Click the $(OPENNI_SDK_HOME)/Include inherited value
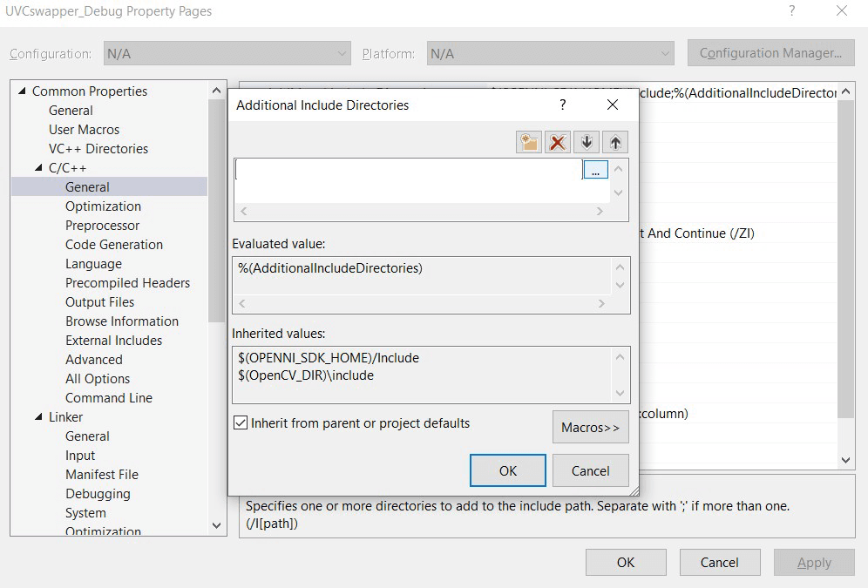Viewport: 868px width, 588px height. point(329,358)
